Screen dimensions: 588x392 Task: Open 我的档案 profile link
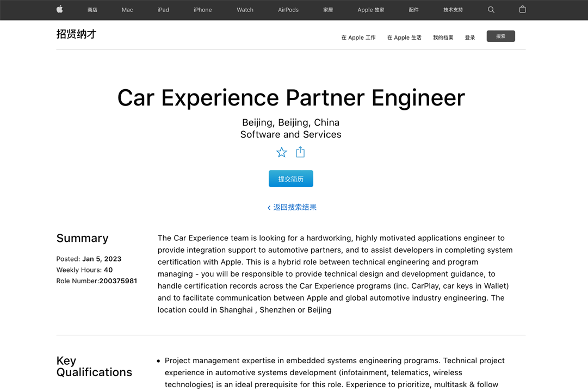point(443,38)
